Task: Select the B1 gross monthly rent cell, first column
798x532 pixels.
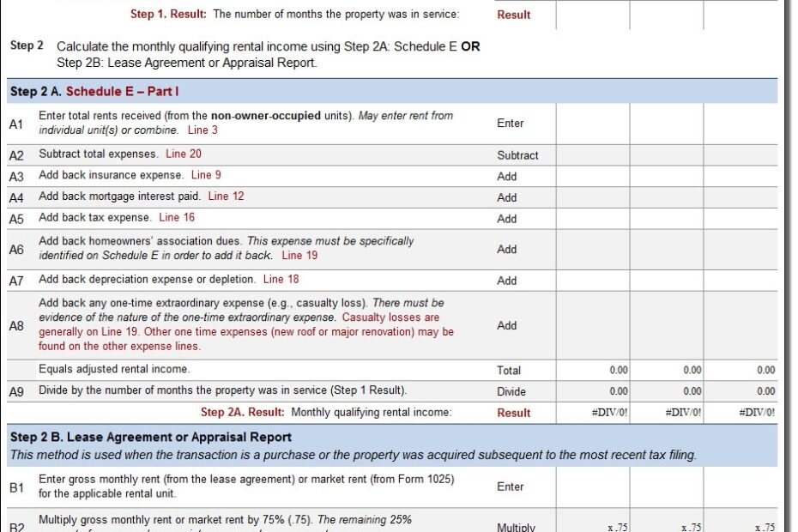Action: click(x=593, y=487)
